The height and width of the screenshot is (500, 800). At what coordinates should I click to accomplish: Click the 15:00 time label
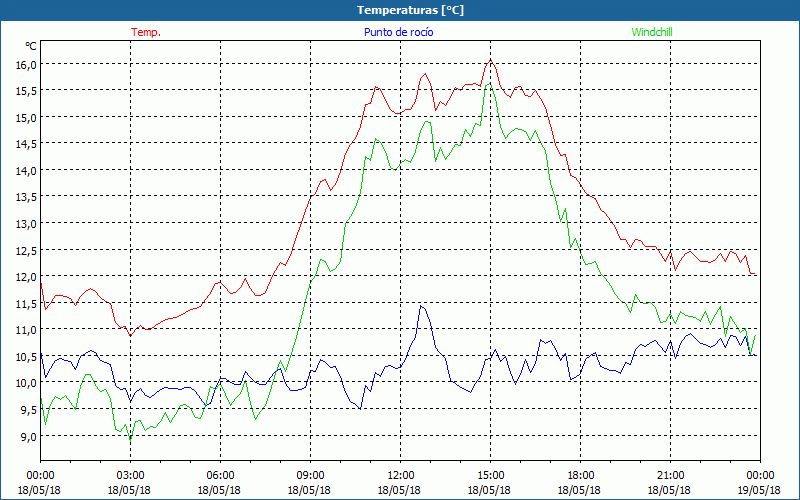click(490, 475)
